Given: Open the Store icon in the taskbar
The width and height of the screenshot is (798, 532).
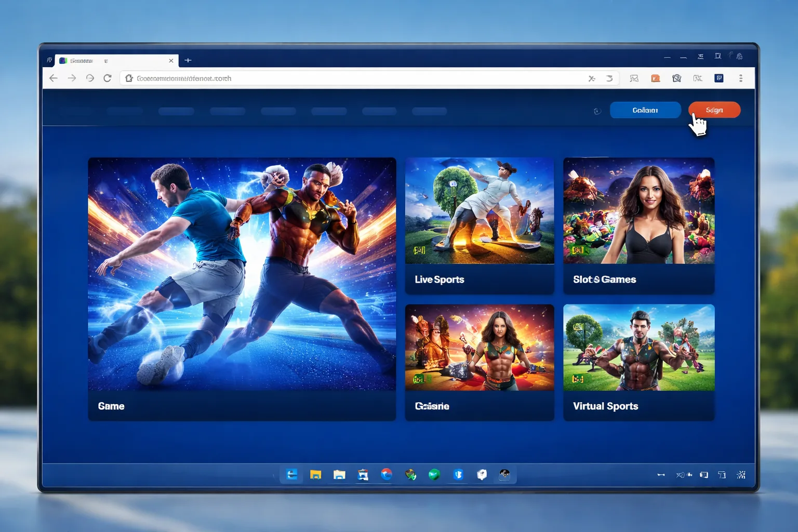Looking at the screenshot, I should click(x=363, y=474).
